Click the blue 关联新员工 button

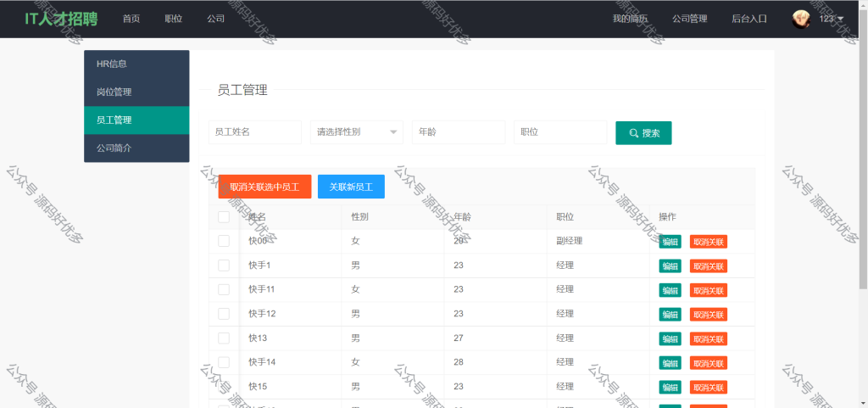[x=351, y=187]
